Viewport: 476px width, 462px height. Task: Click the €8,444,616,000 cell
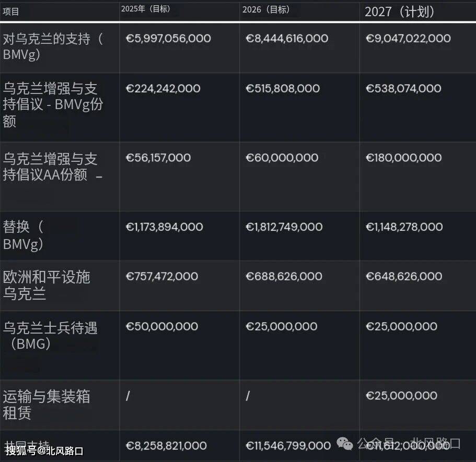coord(287,38)
